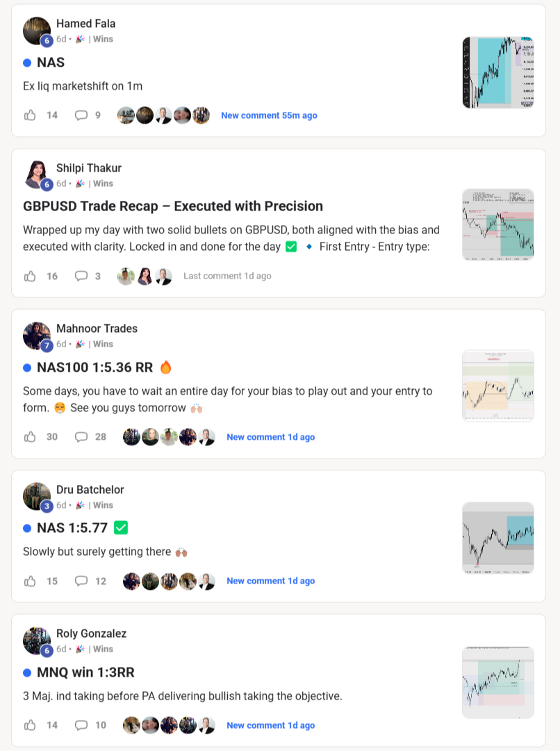Click 'Last comment 1d ago' on GBPUSD post
Viewport: 560px width, 751px height.
pos(228,276)
